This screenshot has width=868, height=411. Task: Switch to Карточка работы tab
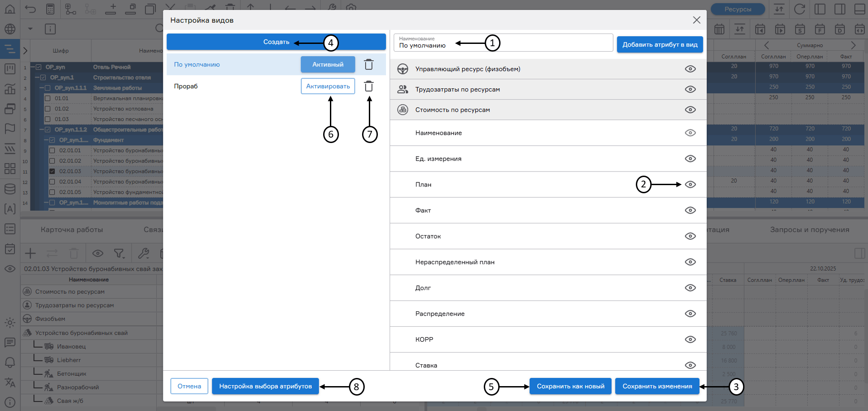click(x=72, y=230)
